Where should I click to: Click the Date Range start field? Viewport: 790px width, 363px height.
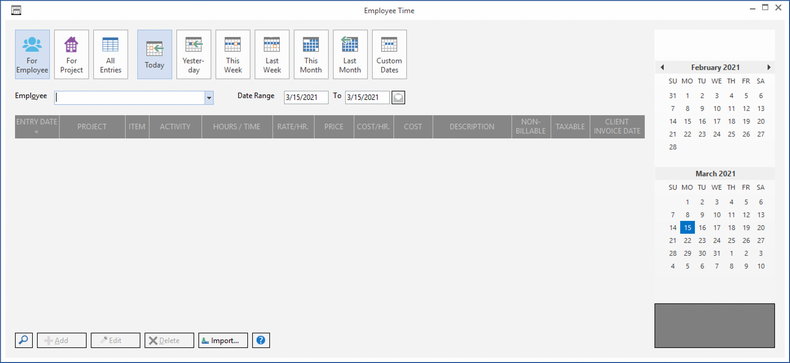pos(306,98)
